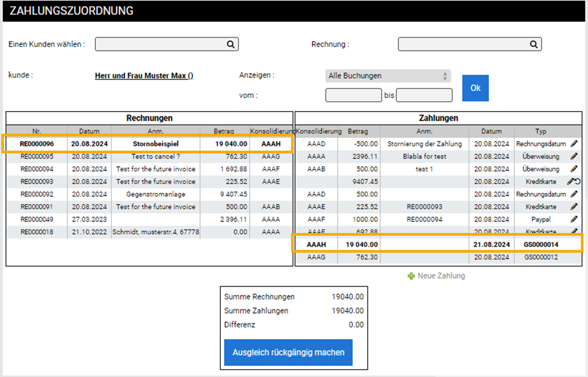Viewport: 588px width, 377px height.
Task: Click green plus icon for Neue Zahlung
Action: 411,276
